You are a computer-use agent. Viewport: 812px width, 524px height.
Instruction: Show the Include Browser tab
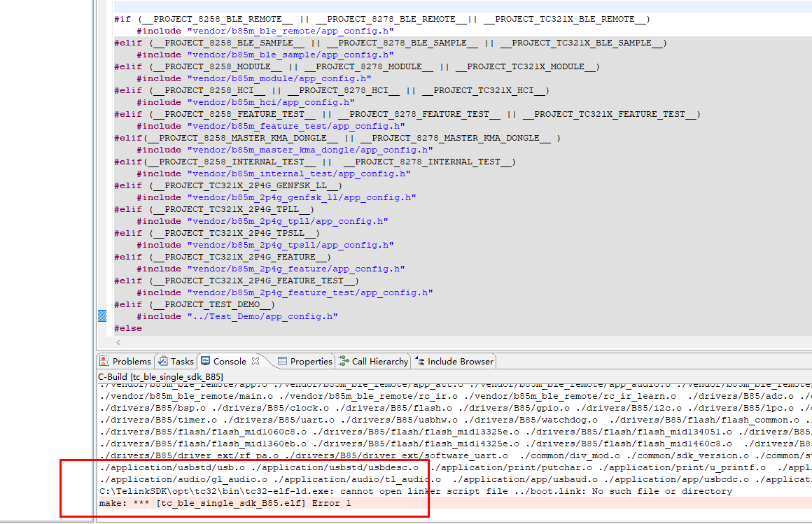455,361
